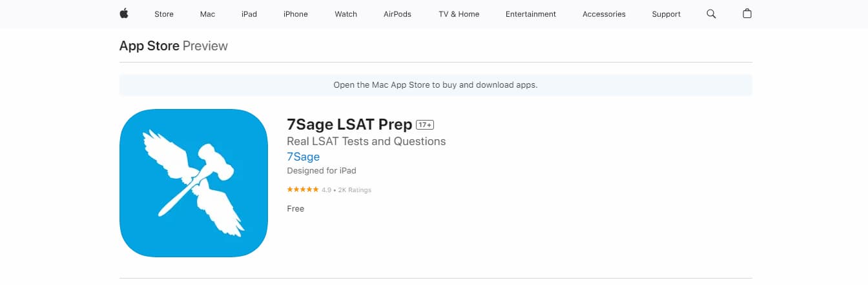Open the iPhone menu
The image size is (868, 285).
[x=296, y=14]
